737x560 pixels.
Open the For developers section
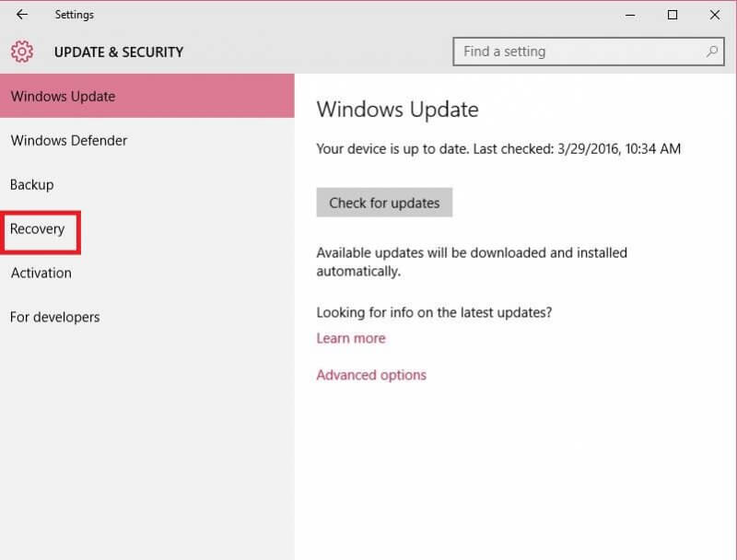point(55,317)
